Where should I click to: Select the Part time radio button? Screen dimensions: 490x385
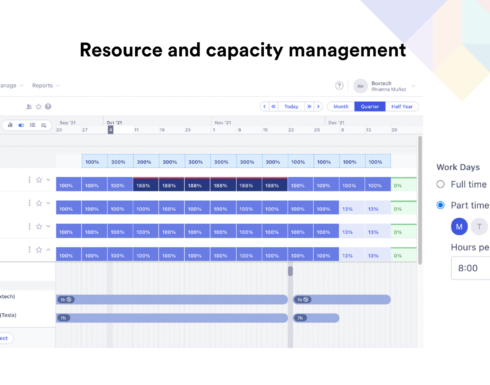(440, 205)
